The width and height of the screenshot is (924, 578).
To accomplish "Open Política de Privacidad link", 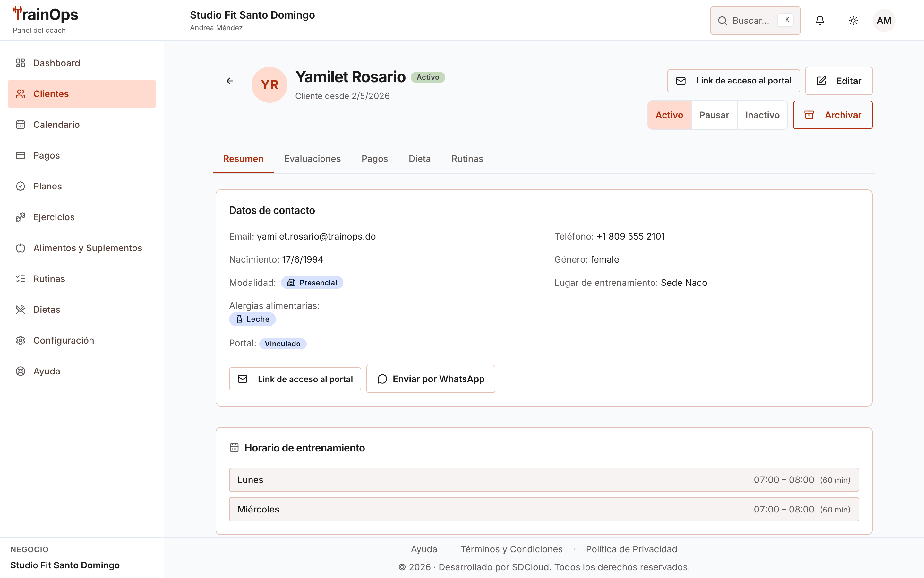I will [631, 549].
